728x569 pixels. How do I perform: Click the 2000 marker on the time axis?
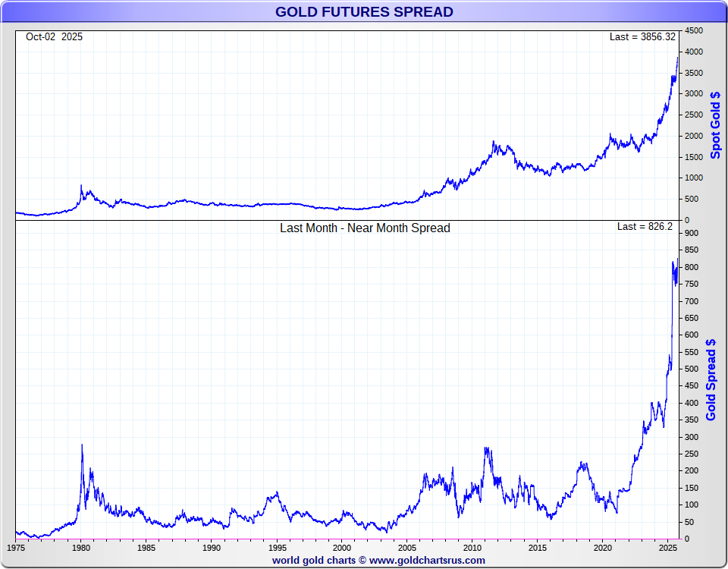pos(342,548)
